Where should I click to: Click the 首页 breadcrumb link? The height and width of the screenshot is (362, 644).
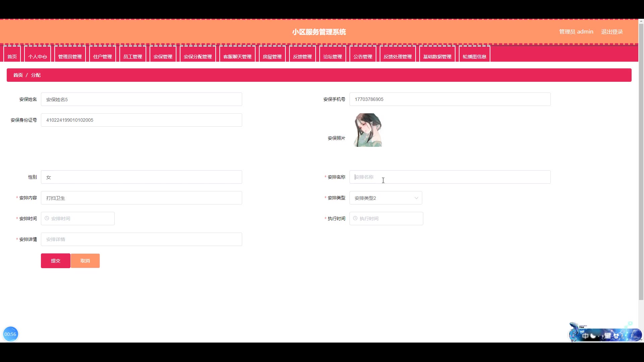click(x=18, y=75)
